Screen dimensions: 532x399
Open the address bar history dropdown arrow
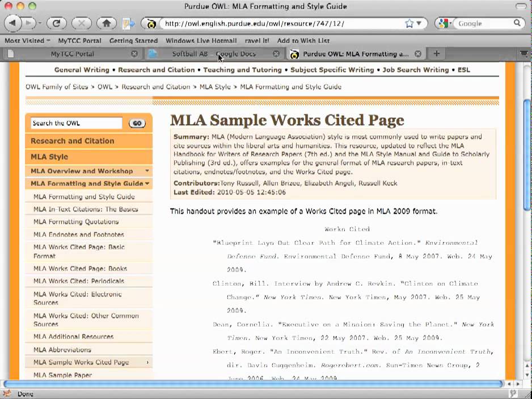(419, 23)
